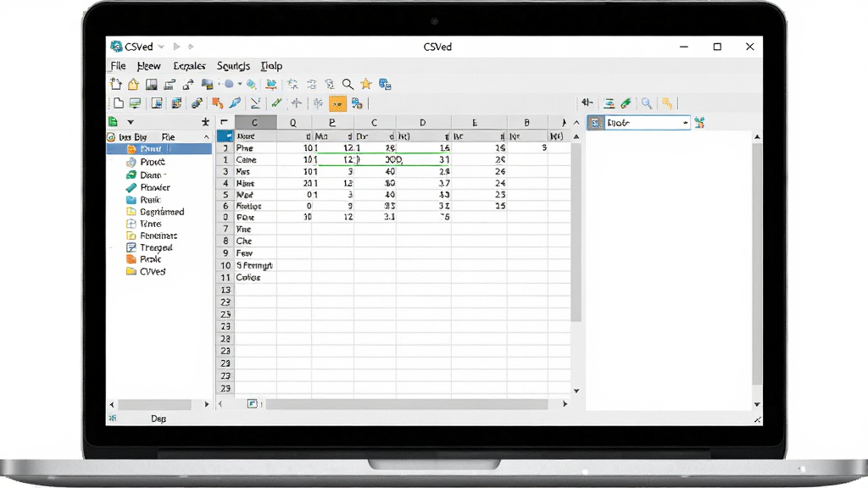Click the icon right of the combo box

699,123
